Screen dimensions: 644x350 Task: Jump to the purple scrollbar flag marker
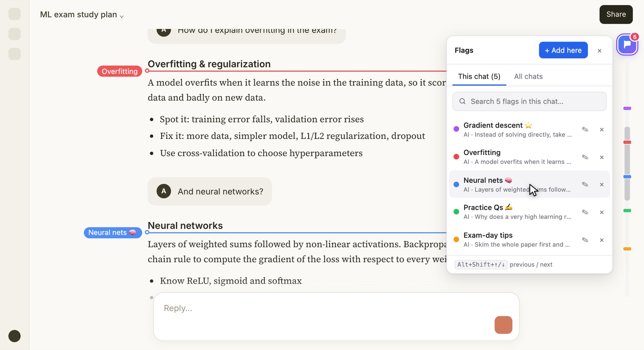(627, 108)
